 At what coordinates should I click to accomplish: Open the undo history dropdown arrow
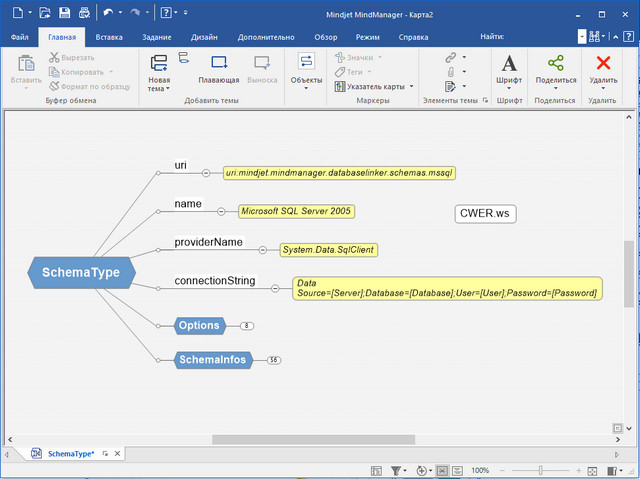tap(120, 13)
